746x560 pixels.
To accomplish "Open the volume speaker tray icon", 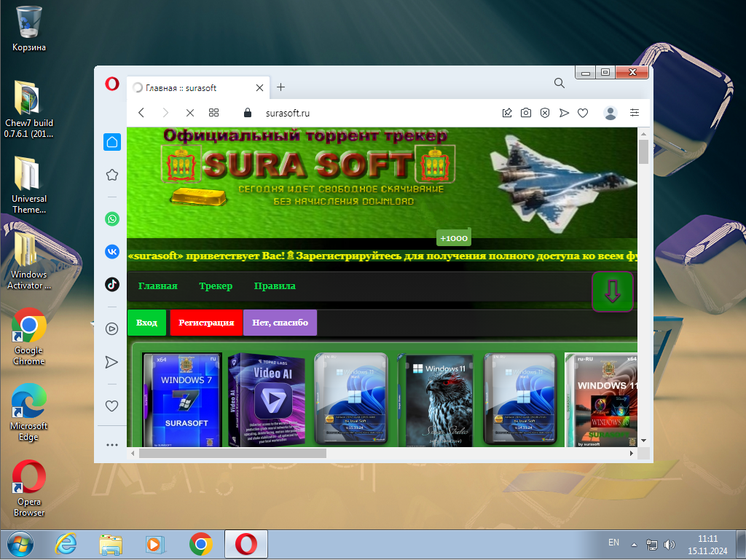I will (669, 545).
